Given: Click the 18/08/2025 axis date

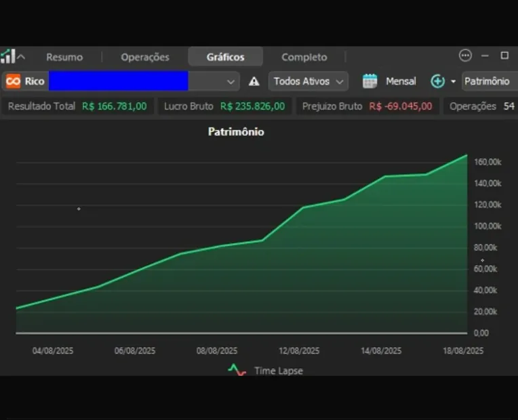Looking at the screenshot, I should pos(463,351).
